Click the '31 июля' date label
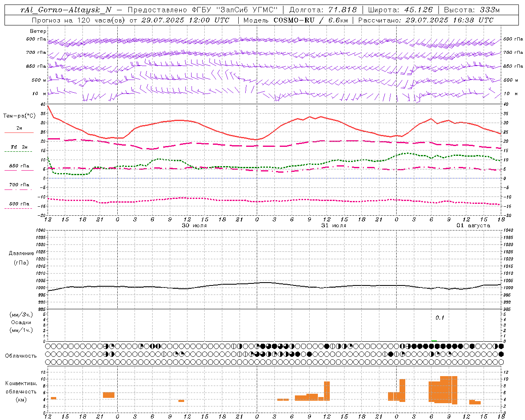This screenshot has height=420, width=525. [x=334, y=226]
